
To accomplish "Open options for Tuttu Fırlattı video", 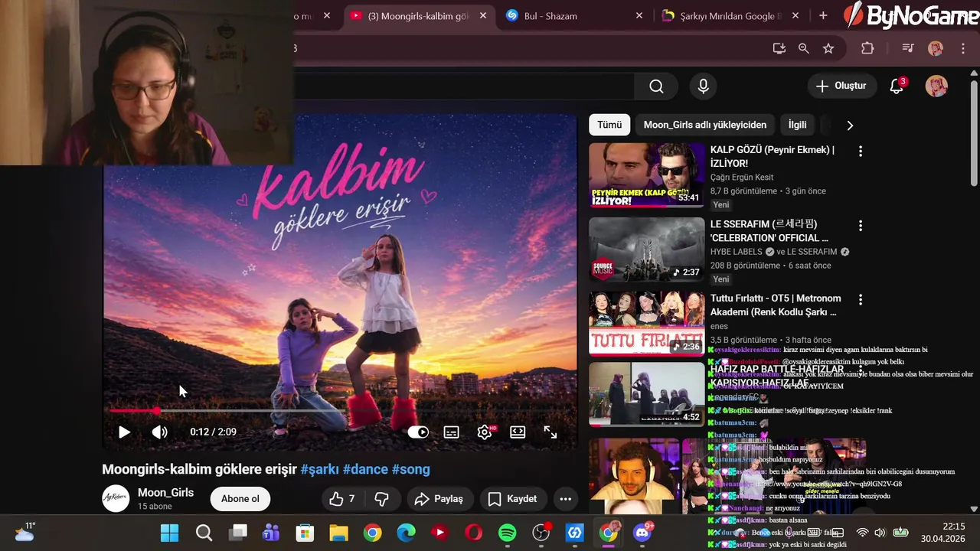I will coord(861,300).
